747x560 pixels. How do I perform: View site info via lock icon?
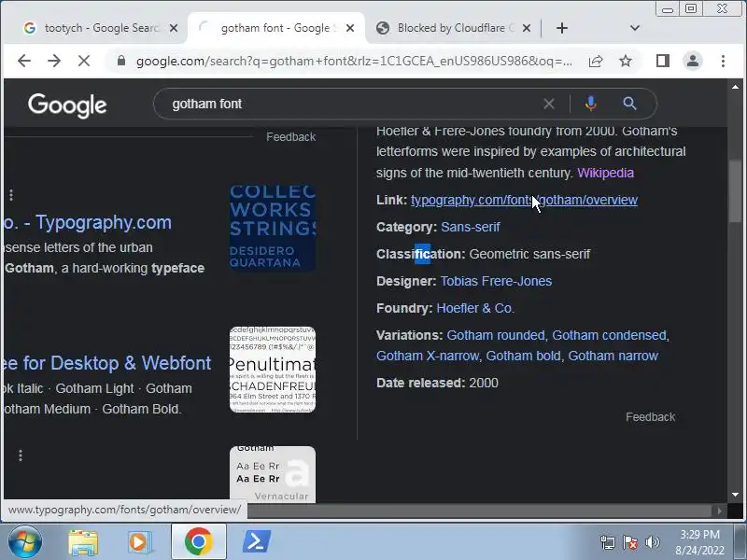(121, 61)
